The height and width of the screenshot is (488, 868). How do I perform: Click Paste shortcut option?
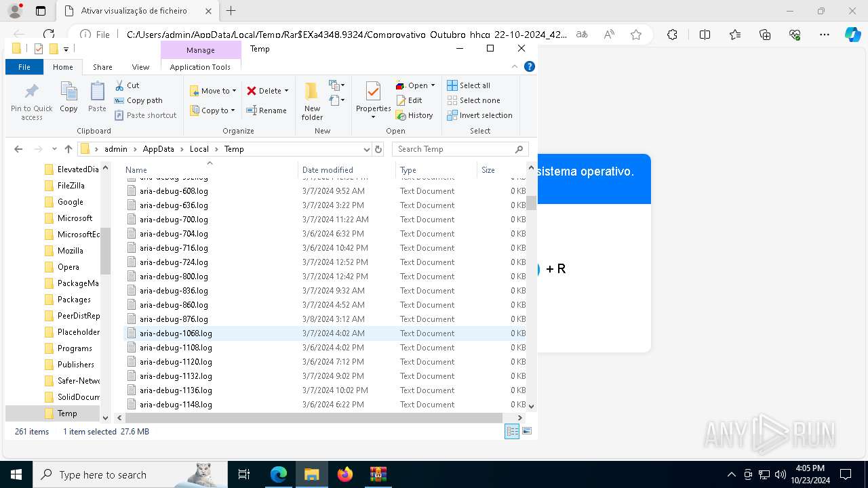[x=145, y=115]
